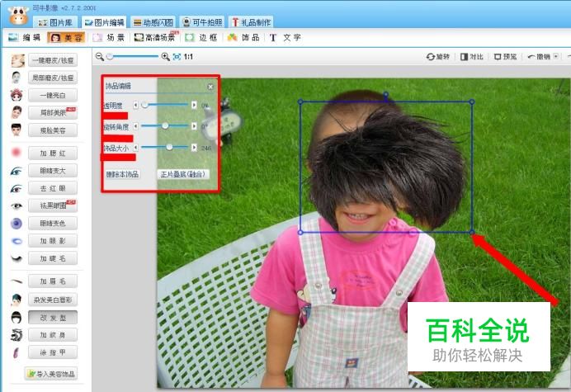Click the 饰品大小 slider handle

169,147
